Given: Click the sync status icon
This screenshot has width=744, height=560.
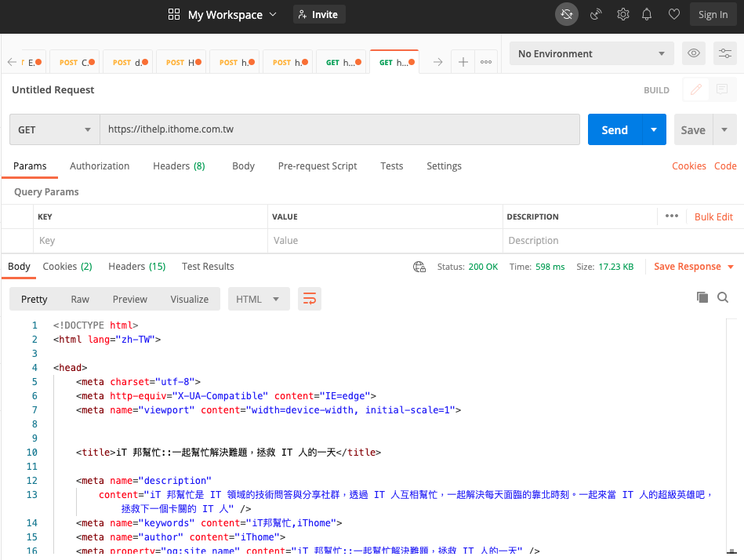Looking at the screenshot, I should tap(567, 14).
